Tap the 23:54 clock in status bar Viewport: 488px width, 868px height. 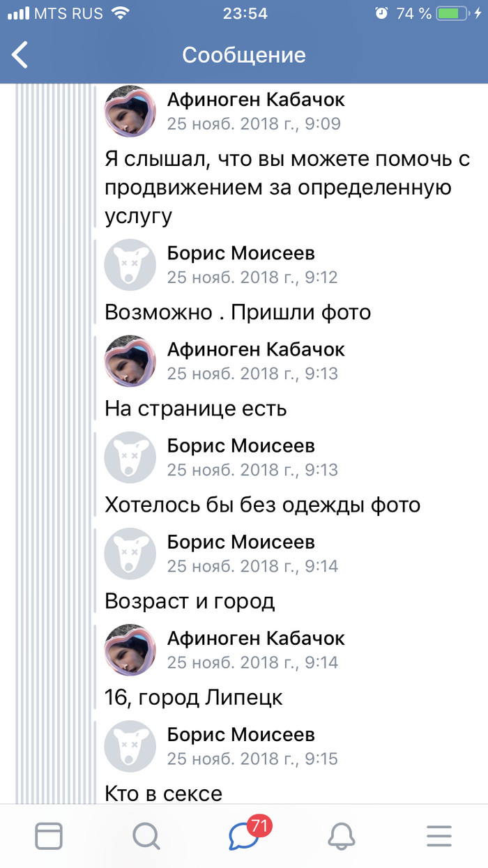[244, 13]
